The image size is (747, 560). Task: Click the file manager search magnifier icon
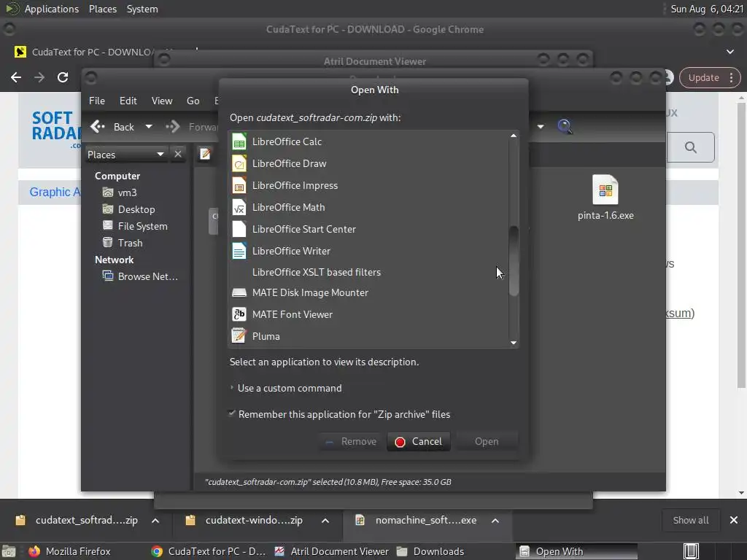pos(565,127)
